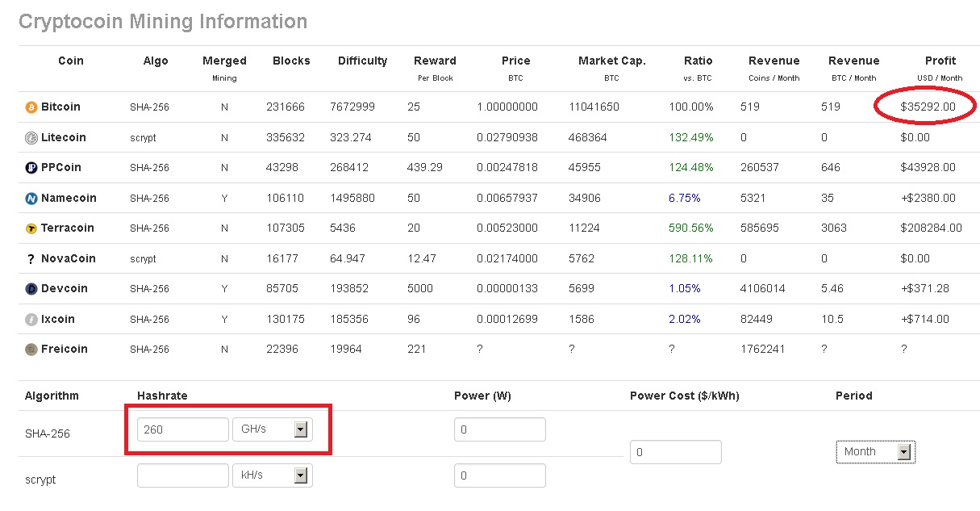
Task: Open the Freicoin coin name link
Action: pos(65,349)
